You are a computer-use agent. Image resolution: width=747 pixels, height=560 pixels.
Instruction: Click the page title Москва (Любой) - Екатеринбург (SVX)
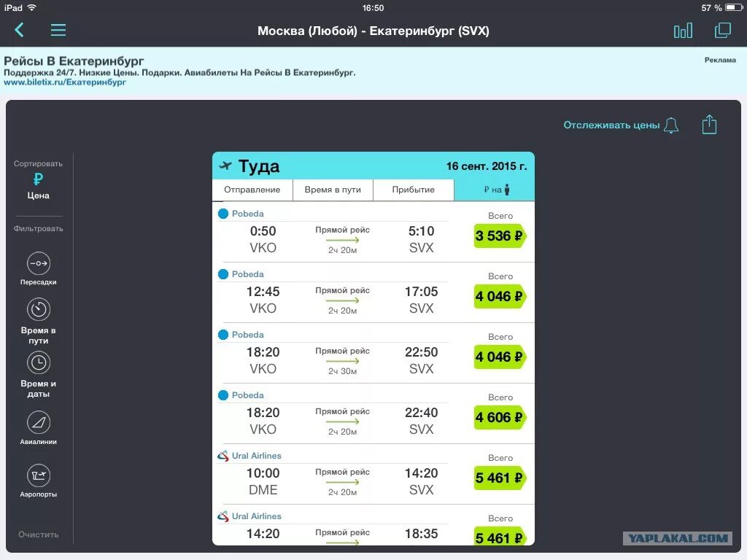pyautogui.click(x=373, y=31)
